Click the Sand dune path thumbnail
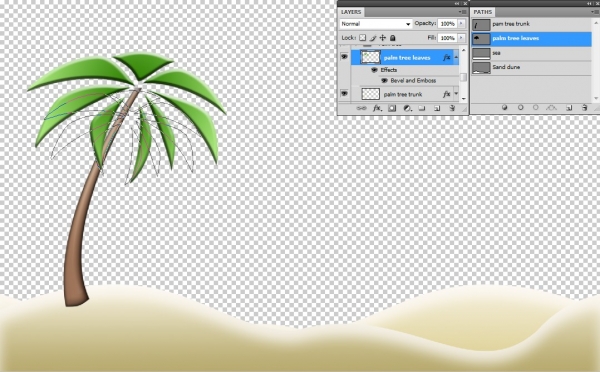Image resolution: width=600 pixels, height=372 pixels. coord(481,68)
